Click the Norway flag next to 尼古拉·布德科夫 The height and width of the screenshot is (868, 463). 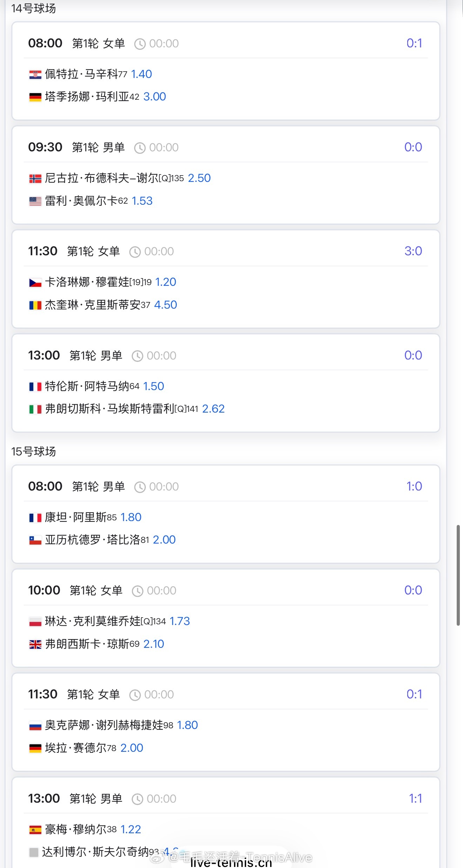click(x=35, y=179)
